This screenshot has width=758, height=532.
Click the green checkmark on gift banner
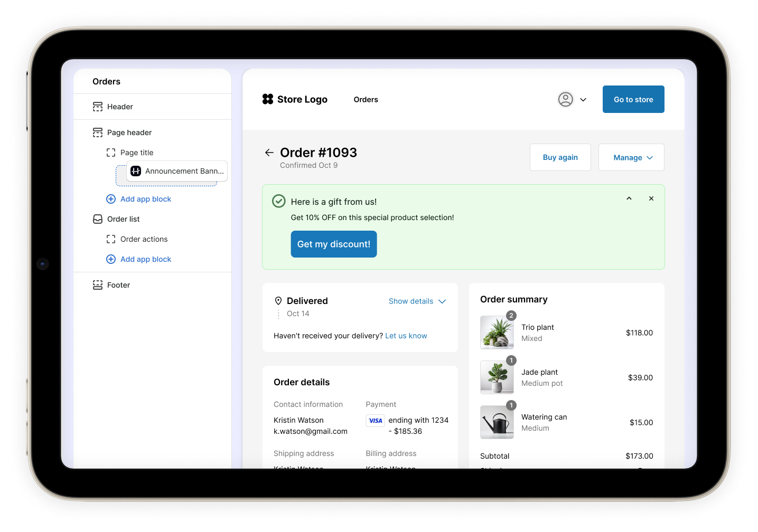pyautogui.click(x=278, y=201)
